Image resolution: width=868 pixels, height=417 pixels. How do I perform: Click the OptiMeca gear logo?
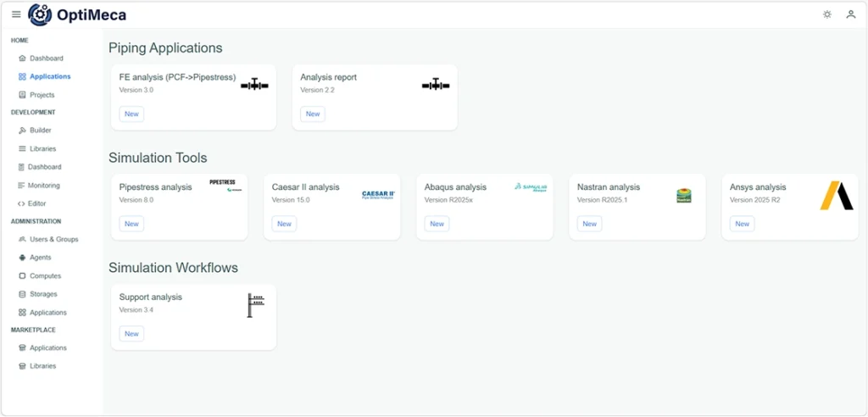click(x=39, y=14)
